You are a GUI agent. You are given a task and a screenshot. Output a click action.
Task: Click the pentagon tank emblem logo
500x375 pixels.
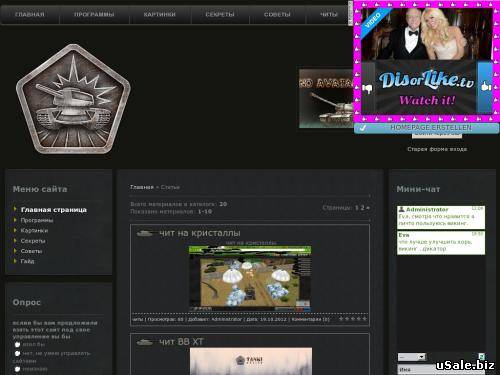tap(73, 99)
